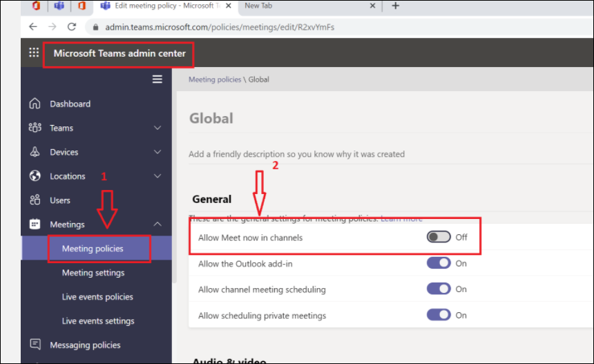Screen dimensions: 594x364
Task: Go back with the browser back arrow
Action: pos(33,27)
